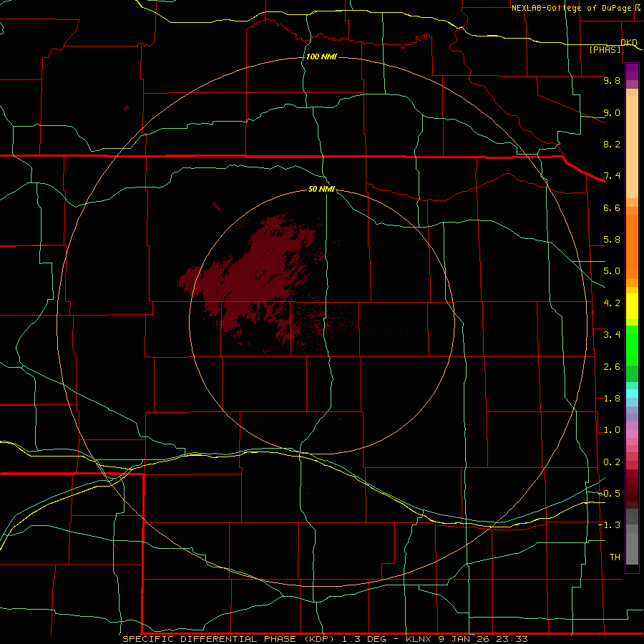644x644 pixels.
Task: Click the -0.5 scale value
Action: (x=609, y=494)
